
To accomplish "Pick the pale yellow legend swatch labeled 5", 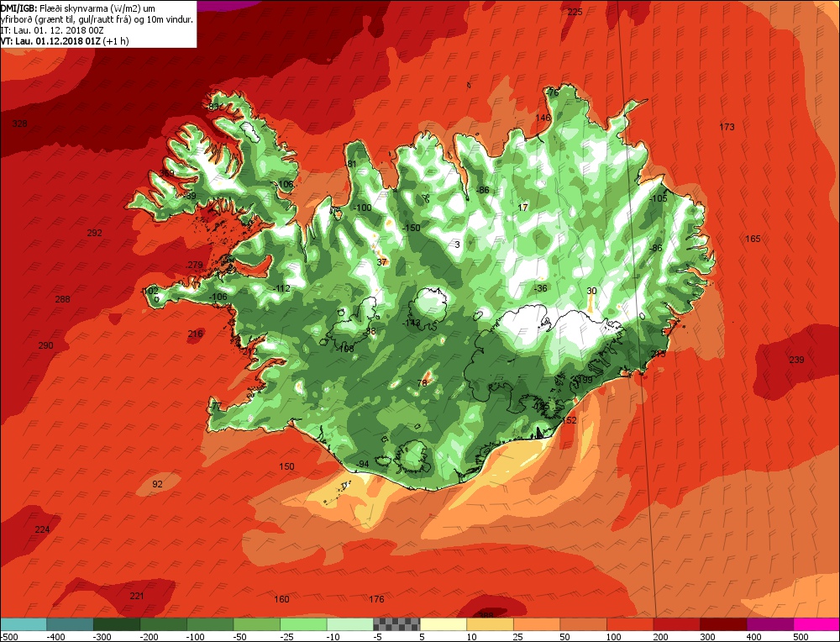I will pos(443,624).
